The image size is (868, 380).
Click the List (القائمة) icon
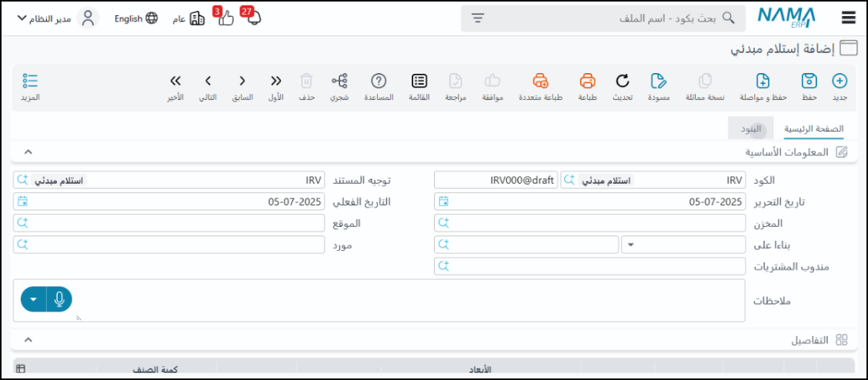point(419,81)
